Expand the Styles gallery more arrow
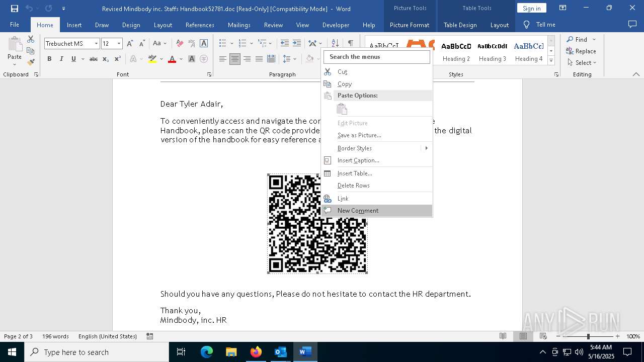 pos(551,61)
